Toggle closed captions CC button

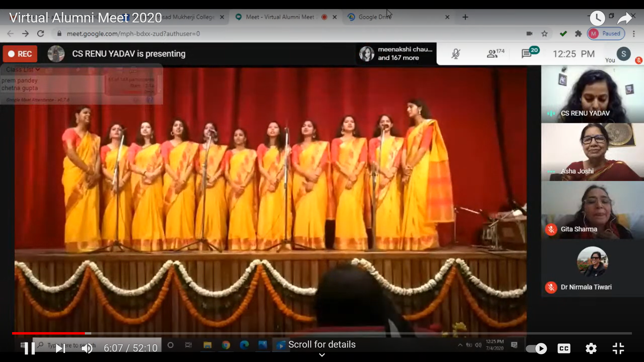coord(564,349)
